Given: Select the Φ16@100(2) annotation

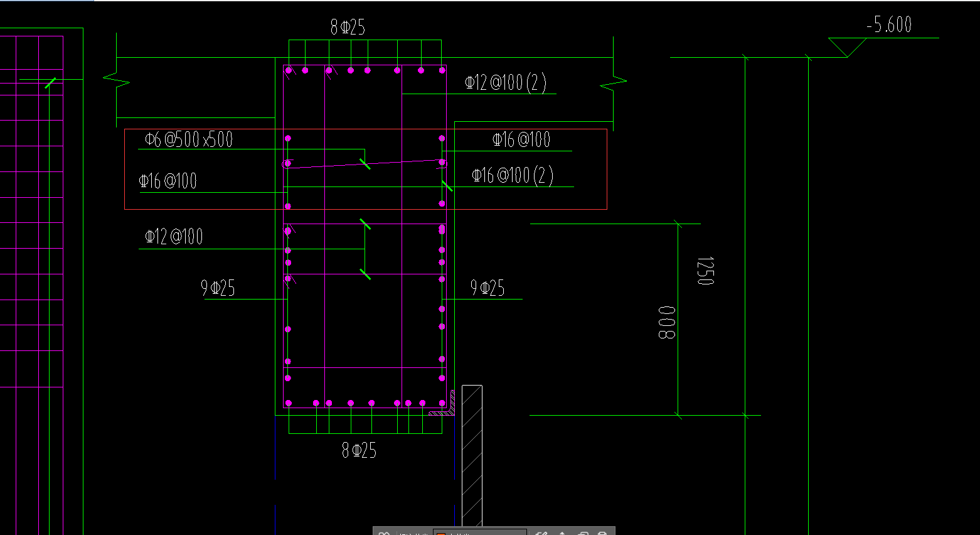Looking at the screenshot, I should click(513, 175).
